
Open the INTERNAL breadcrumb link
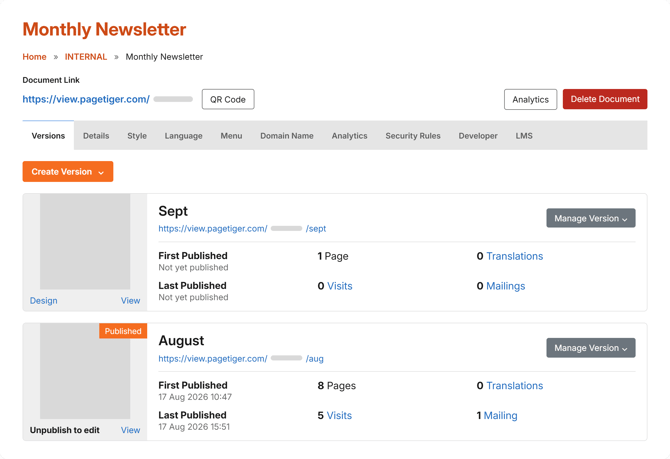86,57
